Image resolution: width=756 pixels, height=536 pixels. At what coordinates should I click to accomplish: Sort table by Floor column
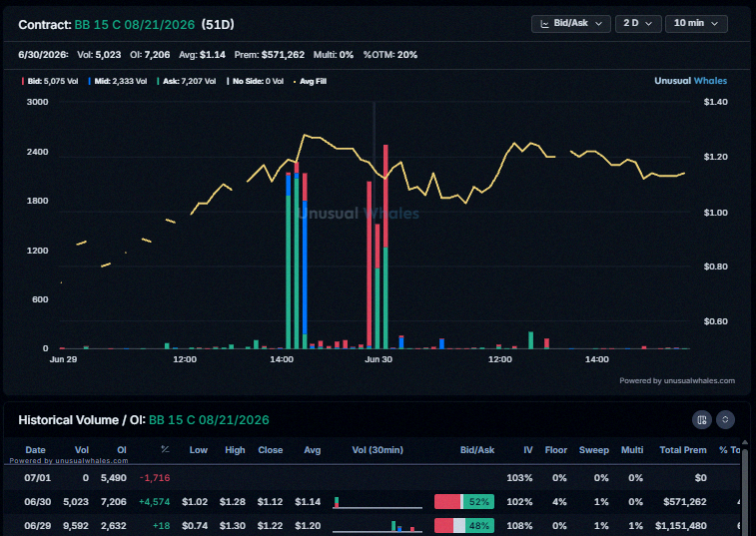(556, 450)
